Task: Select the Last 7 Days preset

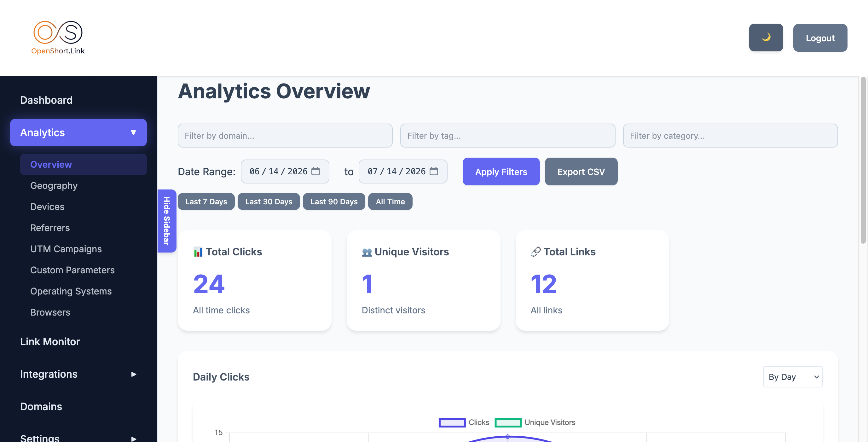Action: coord(206,202)
